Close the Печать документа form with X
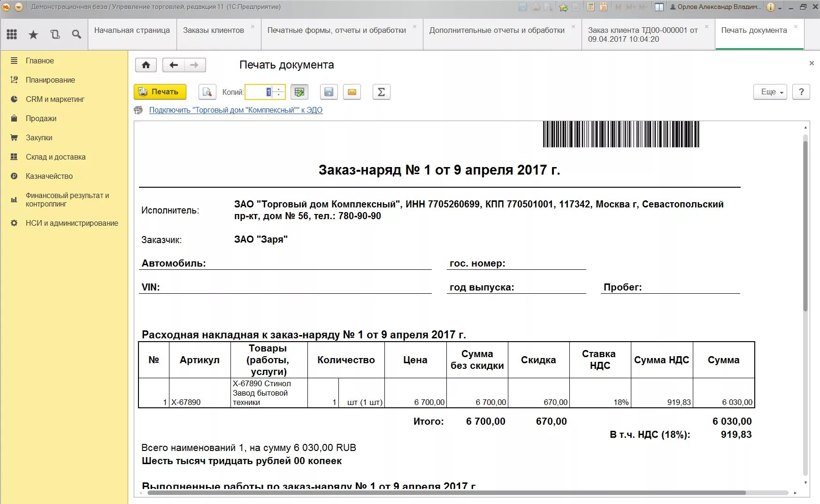 tap(812, 63)
